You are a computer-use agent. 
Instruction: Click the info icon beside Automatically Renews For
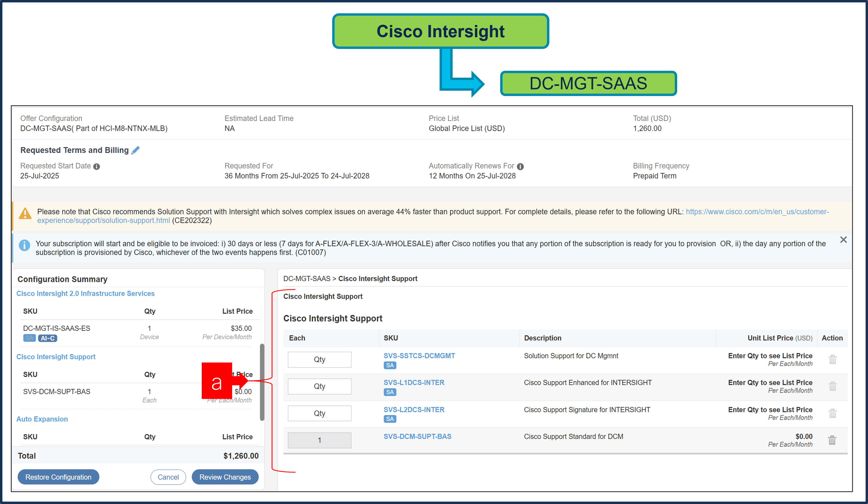pos(520,166)
